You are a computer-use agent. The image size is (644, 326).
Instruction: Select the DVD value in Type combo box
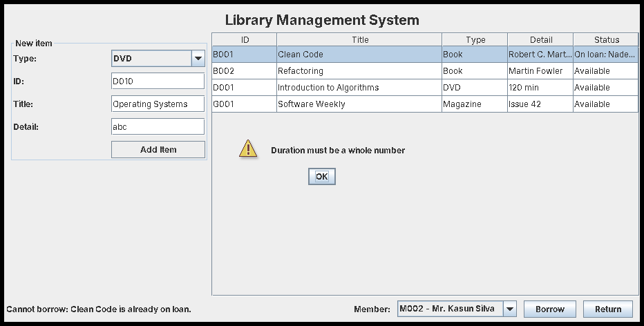coord(151,58)
